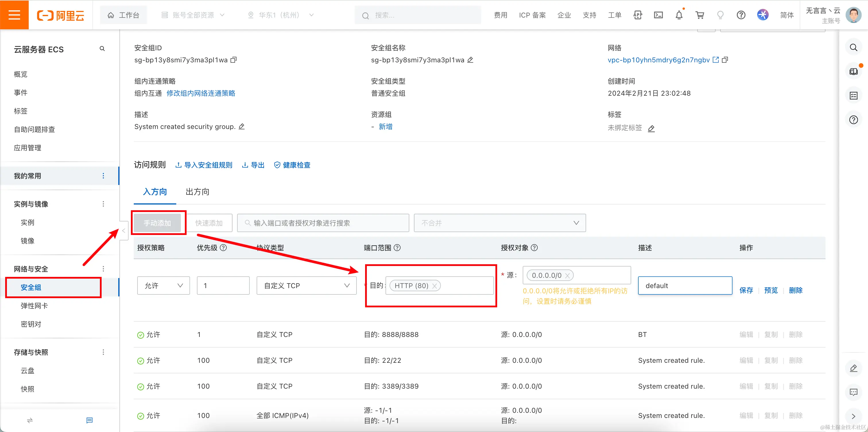Click 修改组内网络连通策略 link
Screen dimensions: 868x432
(201, 93)
